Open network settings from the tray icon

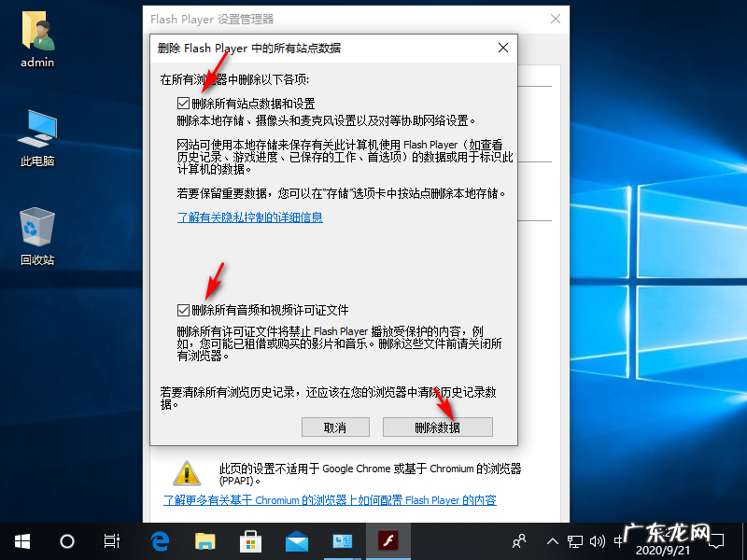coord(576,541)
